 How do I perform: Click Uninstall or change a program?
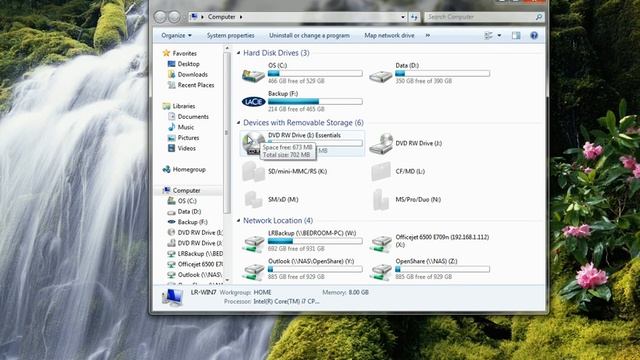[309, 36]
